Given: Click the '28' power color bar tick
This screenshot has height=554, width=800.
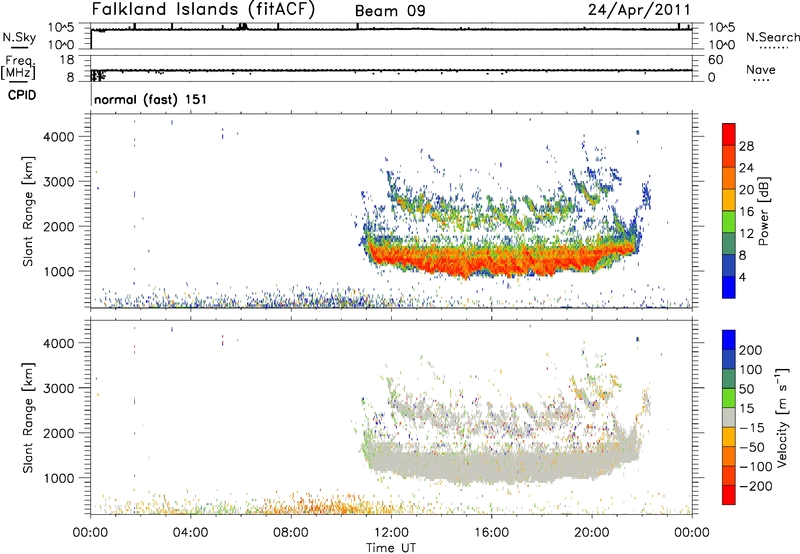Looking at the screenshot, I should pyautogui.click(x=746, y=146).
